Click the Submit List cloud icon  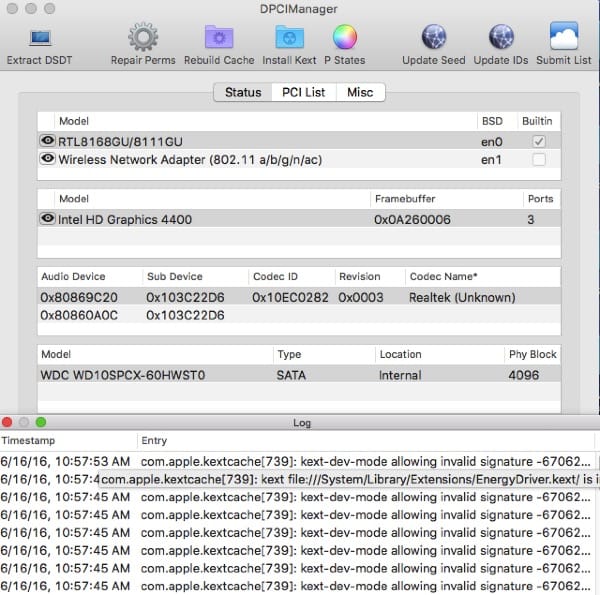tap(564, 38)
